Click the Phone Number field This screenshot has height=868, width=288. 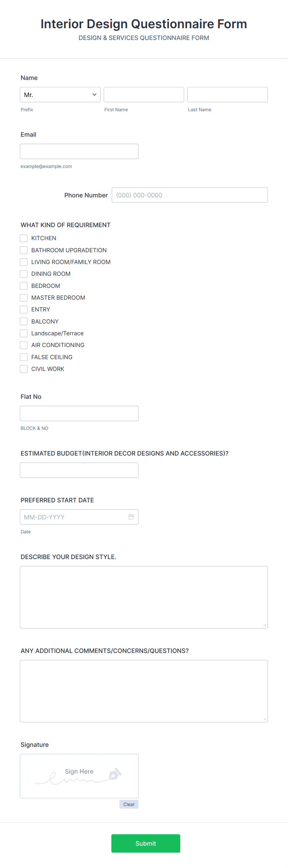190,195
